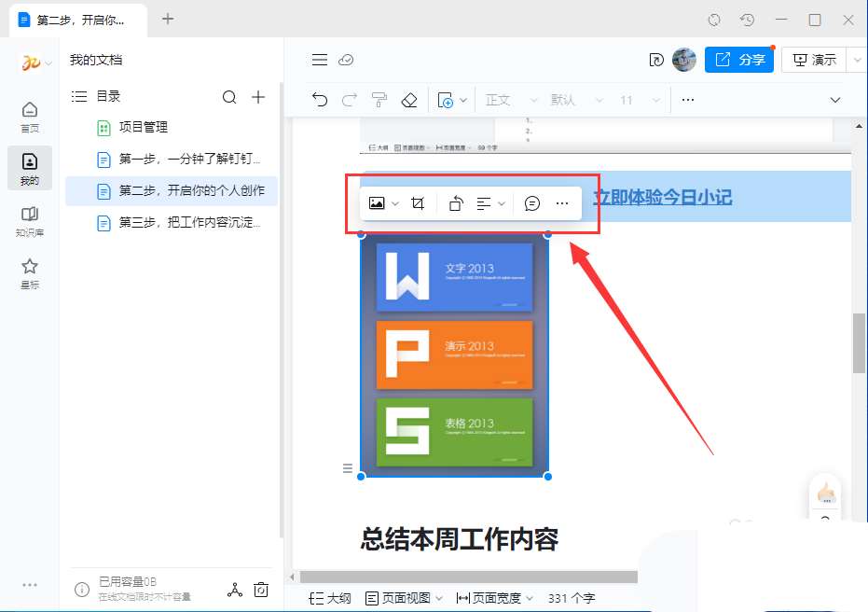Viewport: 868px width, 612px height.
Task: Activate the format painter tool
Action: coord(379,100)
